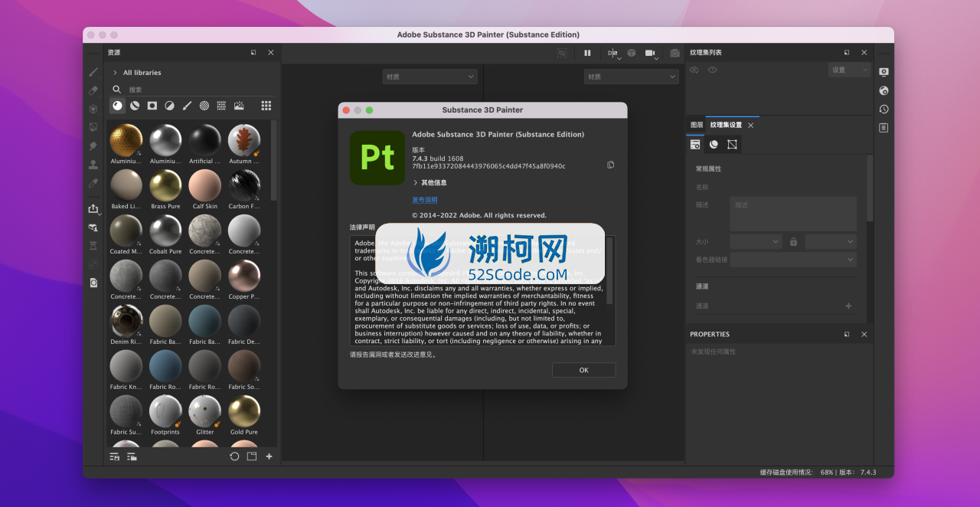The height and width of the screenshot is (507, 980).
Task: Click the Export textures icon in left toolbar
Action: tap(93, 208)
